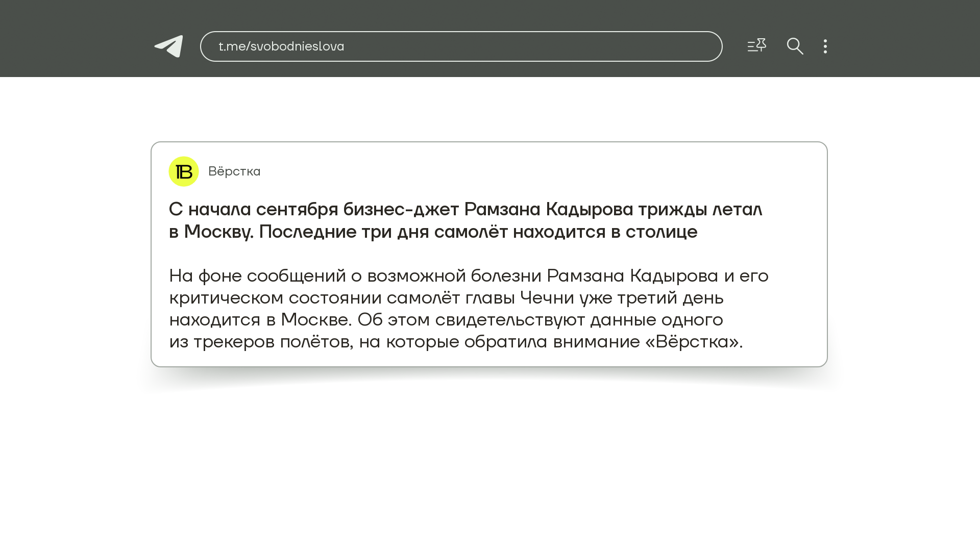The width and height of the screenshot is (980, 551).
Task: Click 'Кадырова' in the bold headline
Action: coord(589,209)
